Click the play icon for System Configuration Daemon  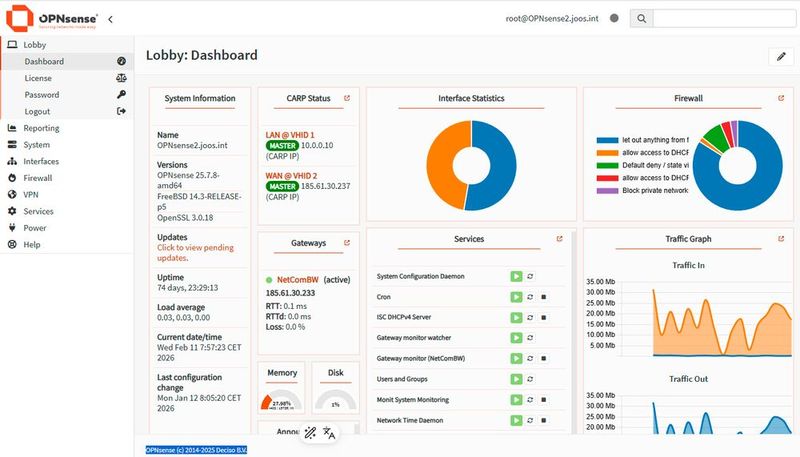click(516, 276)
